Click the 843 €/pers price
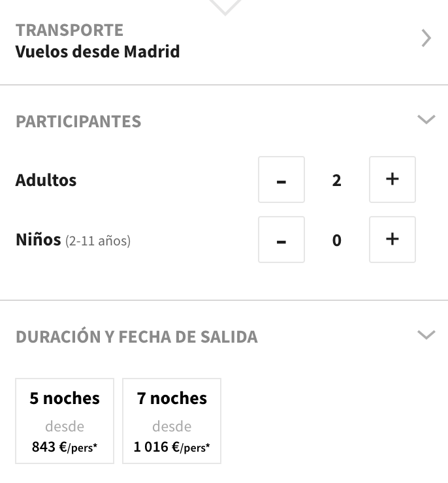The width and height of the screenshot is (448, 483). click(x=65, y=447)
